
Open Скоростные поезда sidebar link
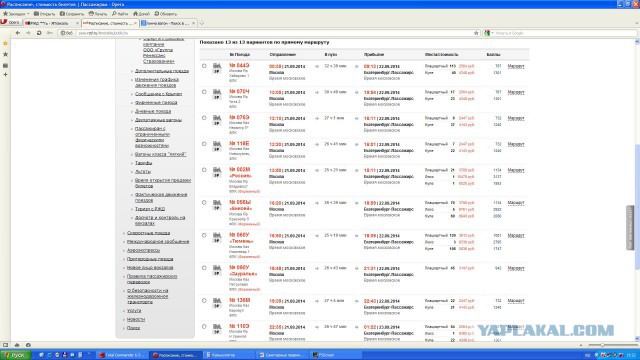(x=149, y=233)
